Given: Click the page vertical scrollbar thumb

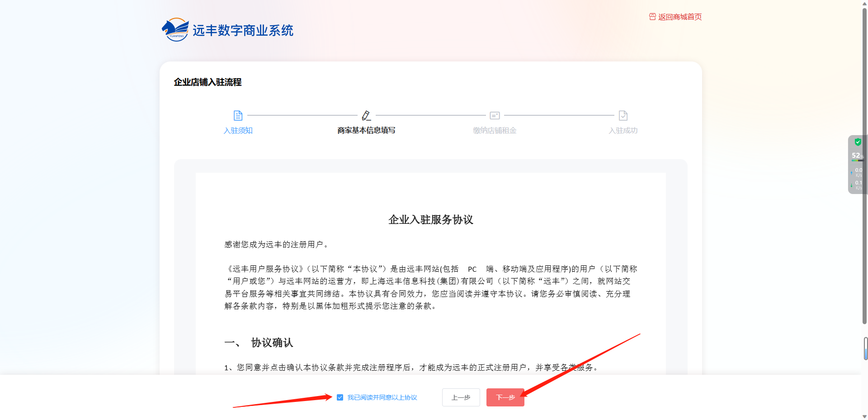Looking at the screenshot, I should point(865,165).
